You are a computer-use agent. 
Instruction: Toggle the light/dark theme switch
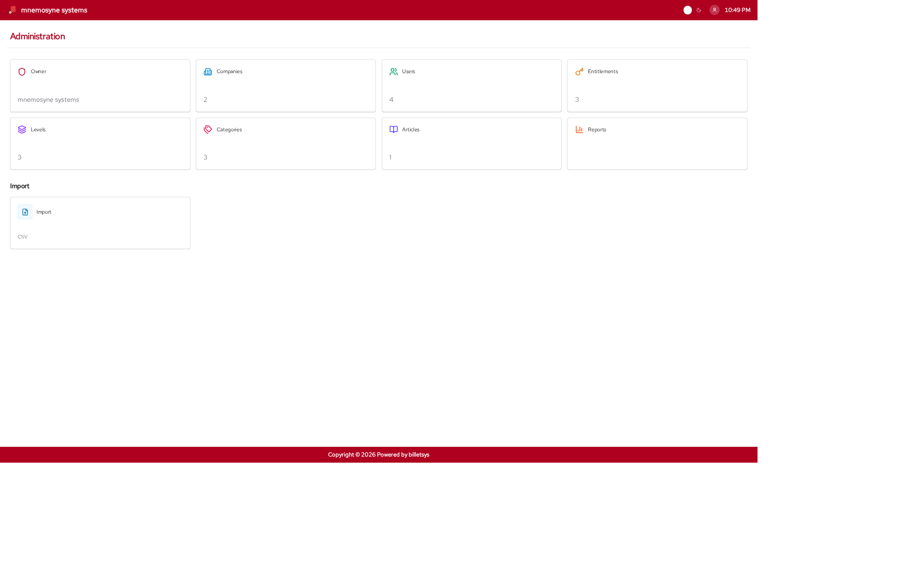pos(687,10)
